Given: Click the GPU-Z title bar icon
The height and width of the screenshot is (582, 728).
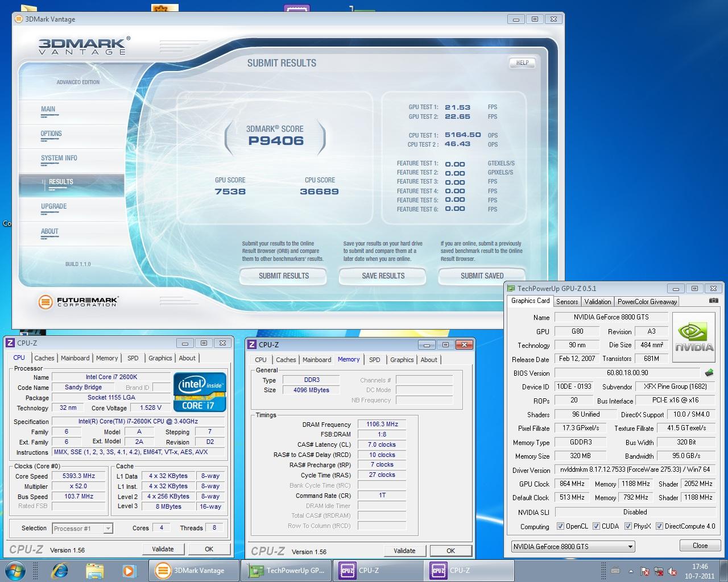Looking at the screenshot, I should (511, 288).
